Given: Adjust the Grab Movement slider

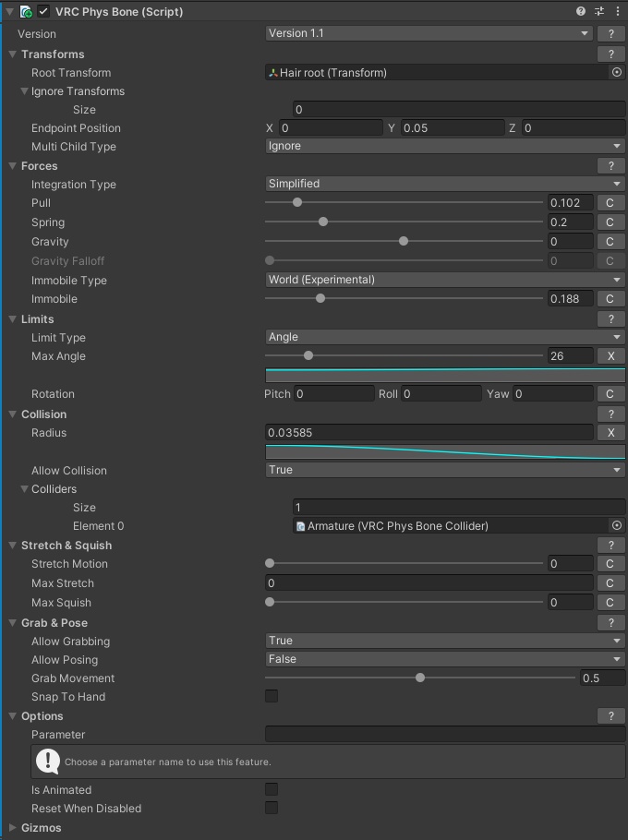Looking at the screenshot, I should [x=420, y=678].
